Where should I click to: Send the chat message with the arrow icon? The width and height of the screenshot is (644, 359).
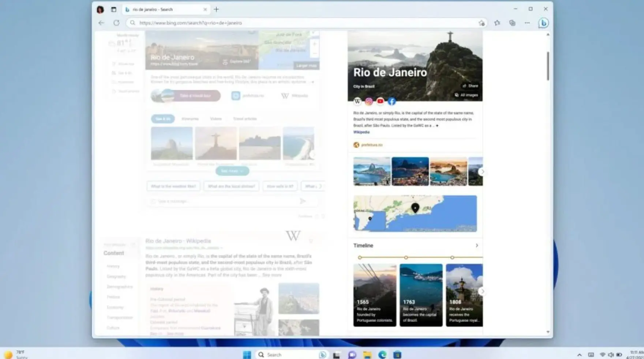[x=303, y=201]
